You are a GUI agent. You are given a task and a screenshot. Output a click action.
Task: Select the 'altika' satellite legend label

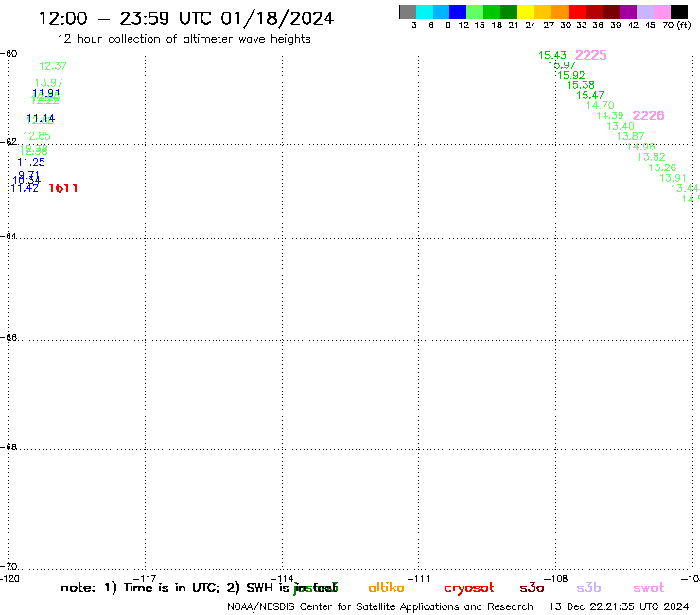pyautogui.click(x=386, y=588)
